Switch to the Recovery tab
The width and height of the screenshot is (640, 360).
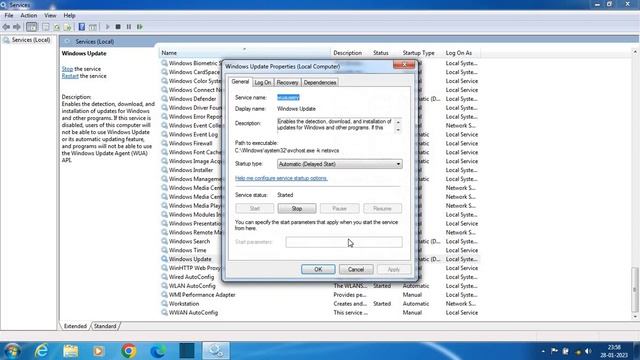click(287, 82)
